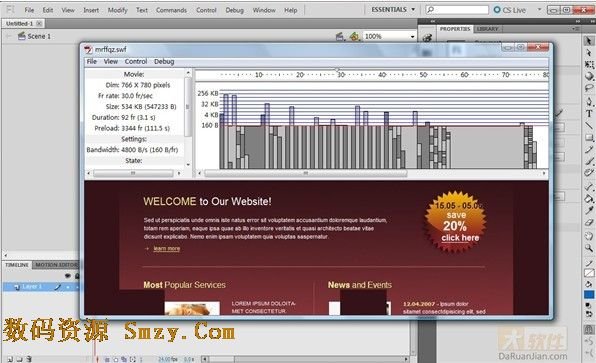This screenshot has width=596, height=363.
Task: Toggle lock all layers icon
Action: coord(77,276)
